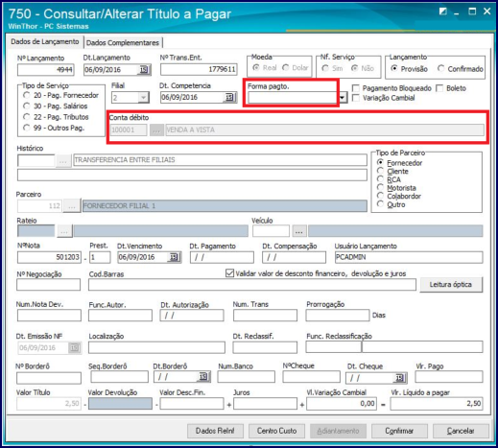Click the Func.Autor. field
This screenshot has width=498, height=448.
pos(120,316)
